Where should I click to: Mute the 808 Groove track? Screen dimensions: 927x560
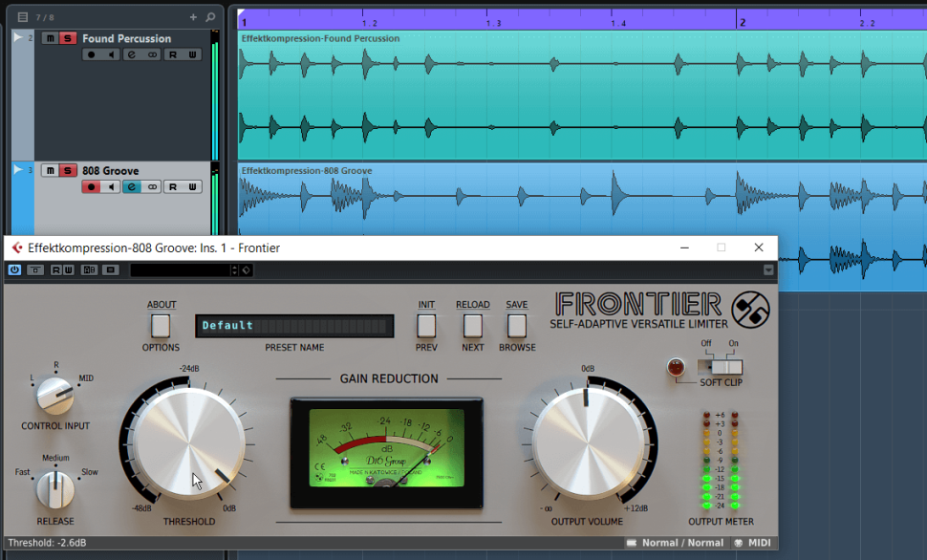click(x=50, y=171)
